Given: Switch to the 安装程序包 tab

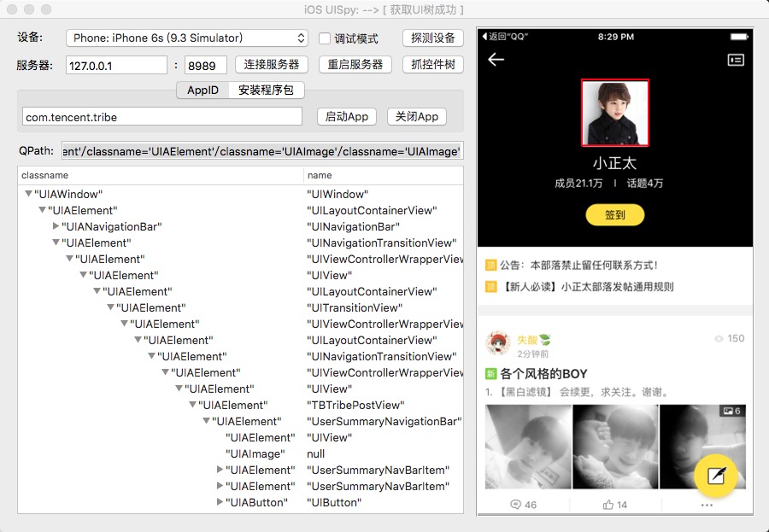Looking at the screenshot, I should click(266, 91).
